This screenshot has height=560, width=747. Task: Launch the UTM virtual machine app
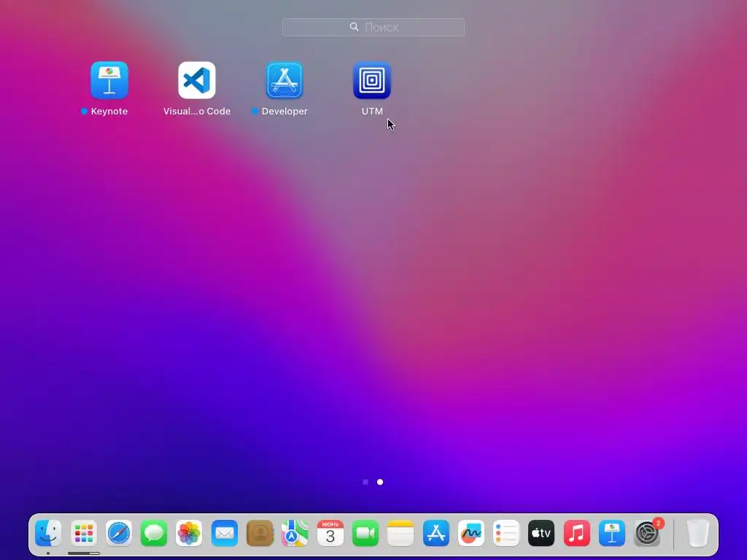[x=372, y=80]
